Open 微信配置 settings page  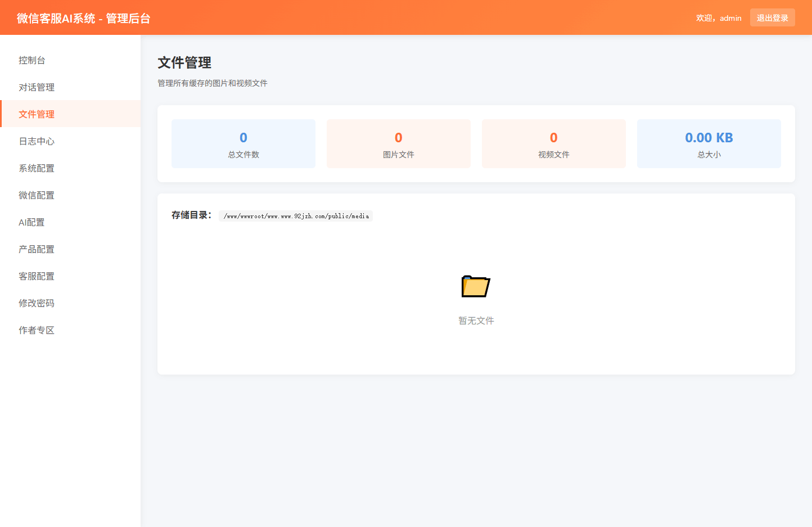35,195
